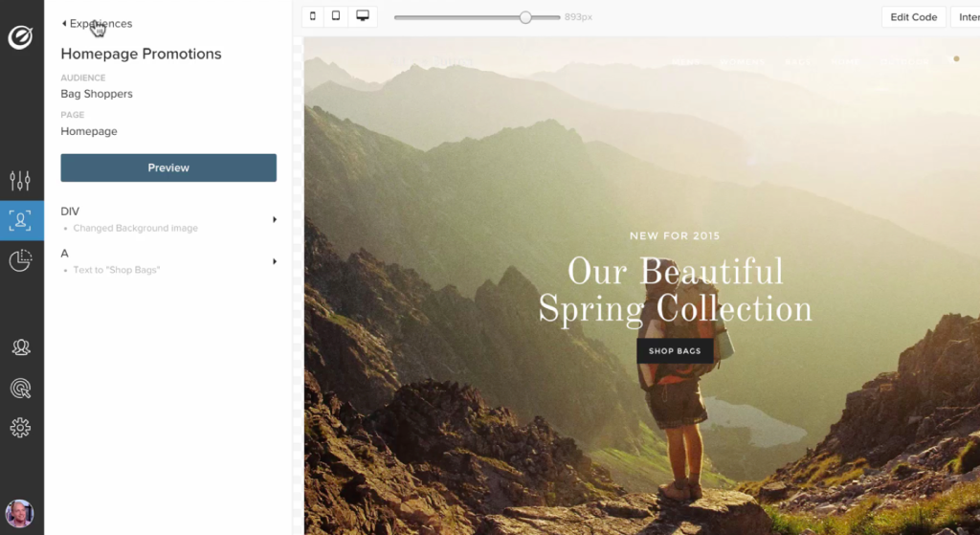Click the Interactive mode button at top right
The image size is (980, 535).
coord(965,17)
